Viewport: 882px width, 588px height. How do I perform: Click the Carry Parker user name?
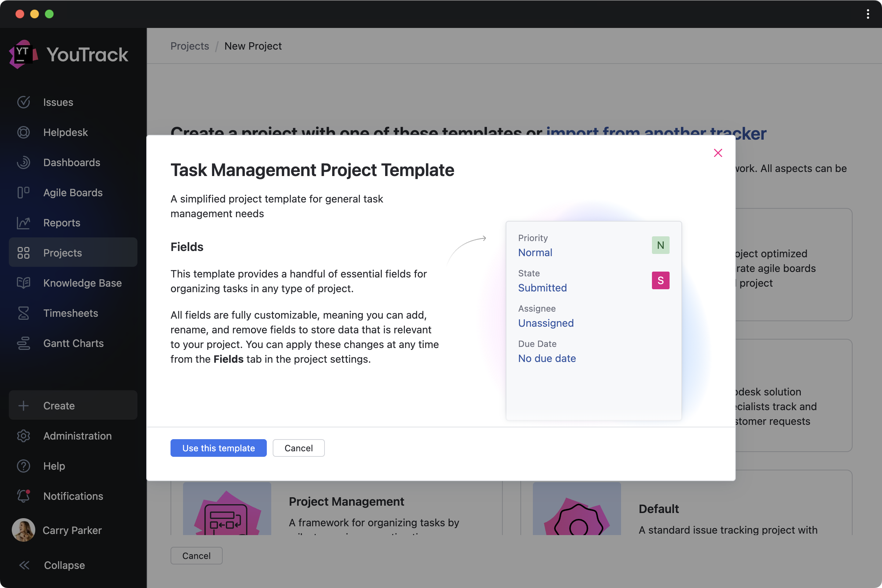[x=72, y=530]
